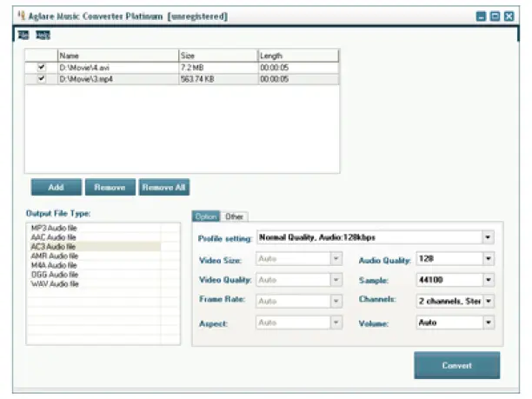532x399 pixels.
Task: Switch to the Other tab
Action: point(234,216)
